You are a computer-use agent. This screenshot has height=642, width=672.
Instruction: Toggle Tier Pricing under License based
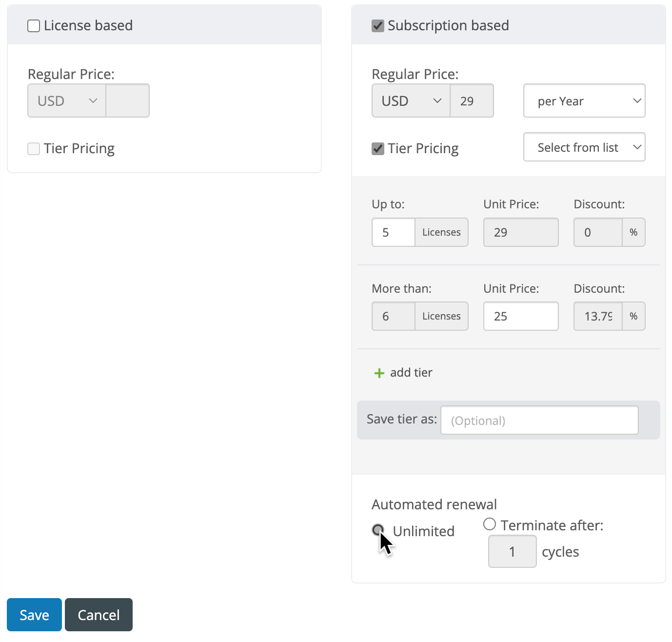[34, 149]
